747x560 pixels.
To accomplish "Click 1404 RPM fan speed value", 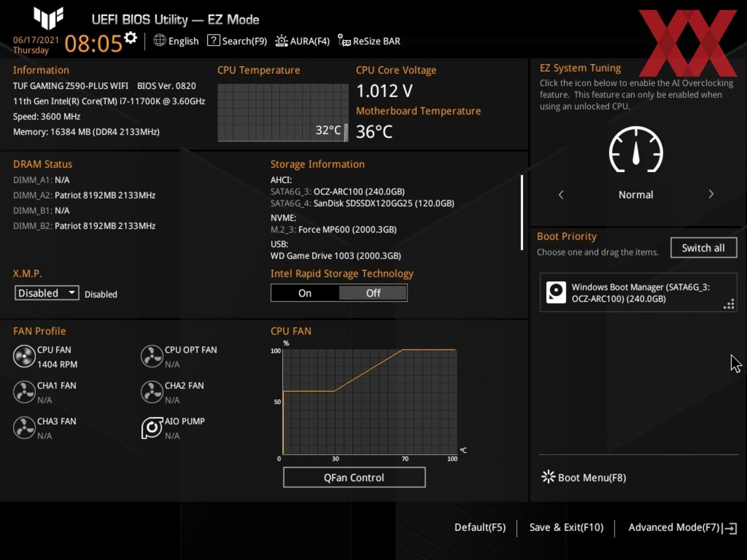I will click(57, 365).
